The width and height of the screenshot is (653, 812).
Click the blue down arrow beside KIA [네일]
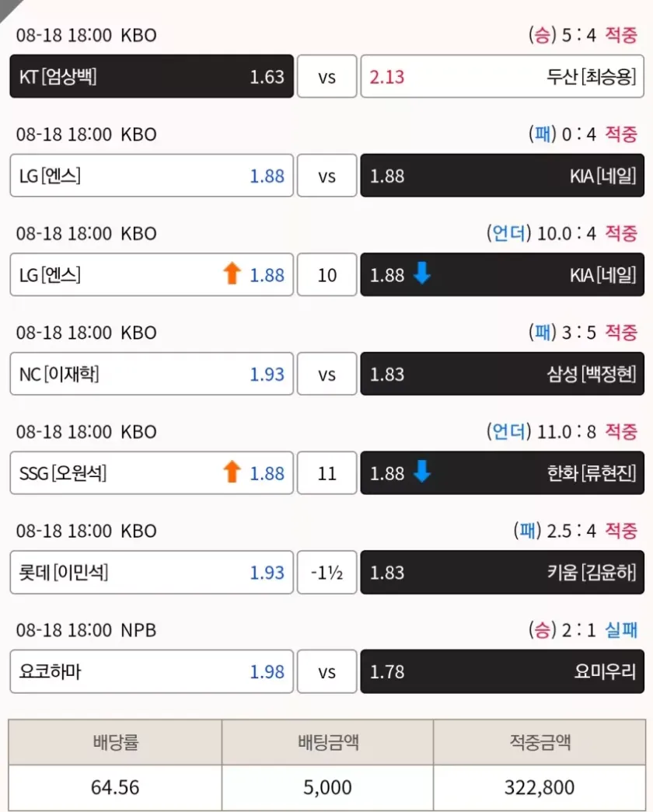click(x=421, y=274)
